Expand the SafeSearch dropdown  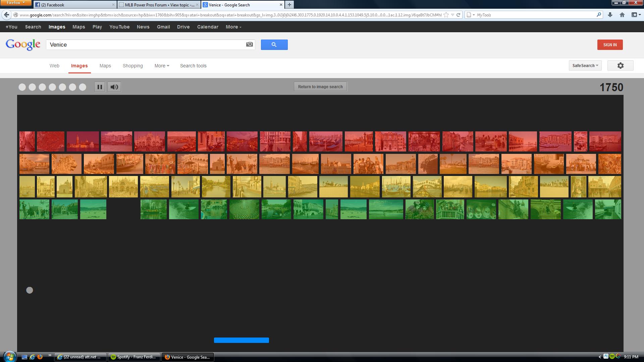tap(585, 66)
